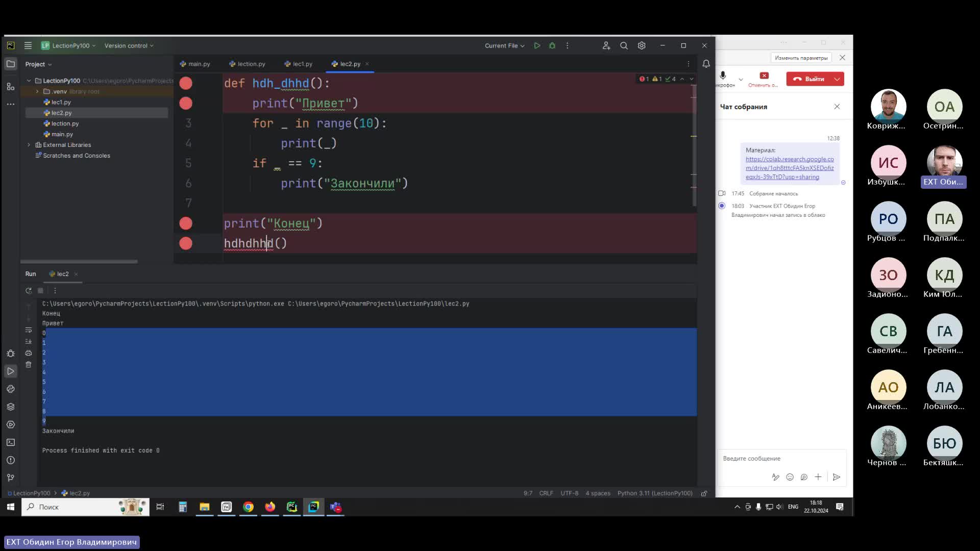Open Colab material link in chat
Image resolution: width=980 pixels, height=551 pixels.
(790, 168)
